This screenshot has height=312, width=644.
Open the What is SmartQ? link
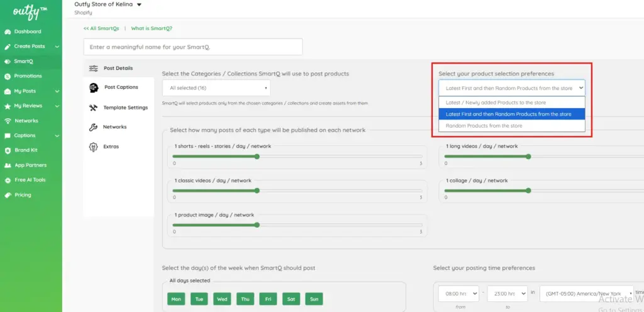(152, 29)
